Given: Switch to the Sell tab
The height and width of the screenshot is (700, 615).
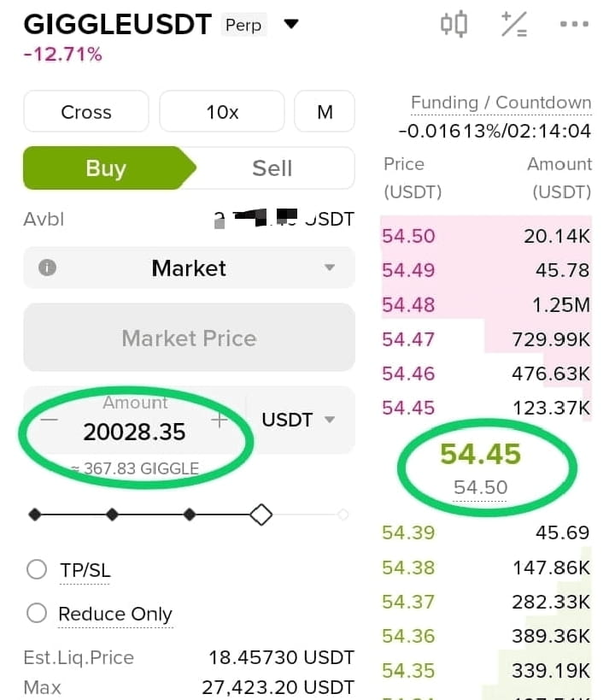Looking at the screenshot, I should pyautogui.click(x=272, y=168).
